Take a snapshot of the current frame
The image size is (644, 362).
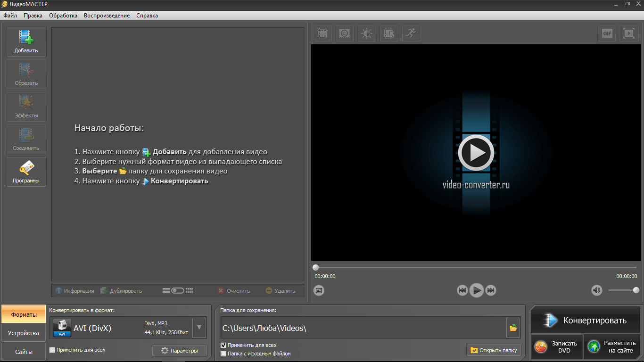point(319,290)
